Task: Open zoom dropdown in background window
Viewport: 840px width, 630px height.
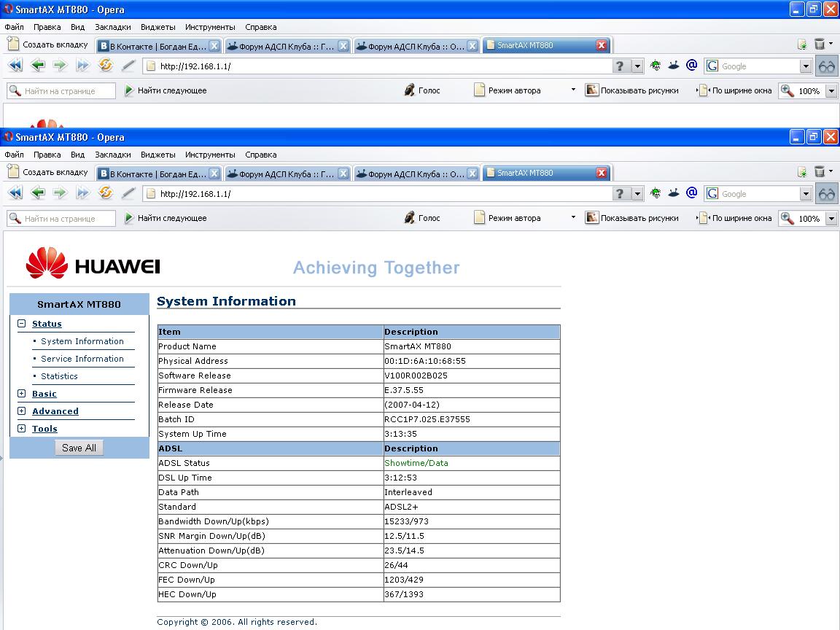Action: [x=831, y=91]
